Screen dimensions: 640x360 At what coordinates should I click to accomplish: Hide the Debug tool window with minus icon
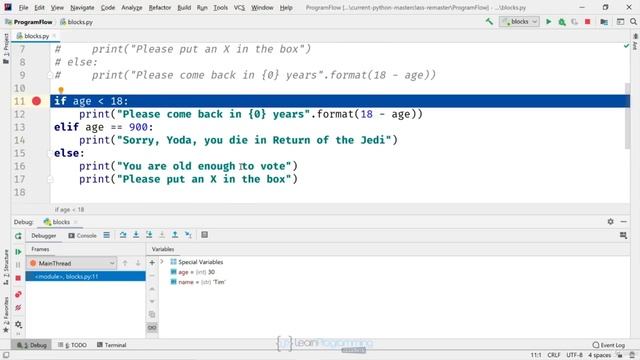tap(624, 221)
